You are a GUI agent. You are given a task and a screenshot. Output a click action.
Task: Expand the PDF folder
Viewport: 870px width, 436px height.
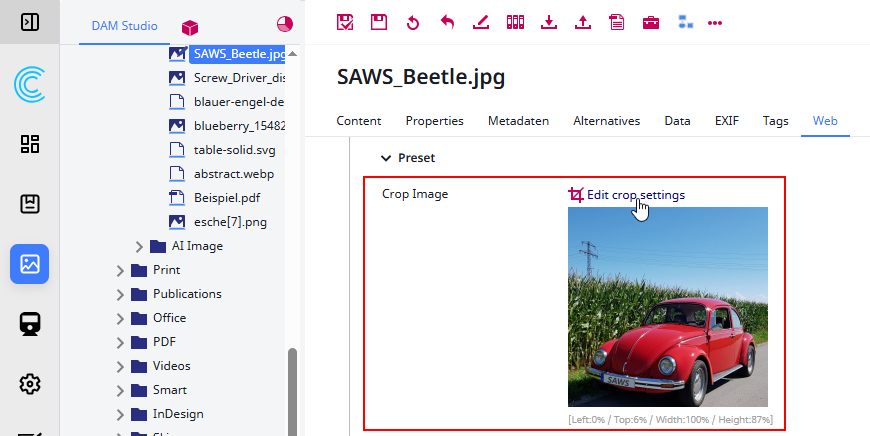[x=120, y=342]
